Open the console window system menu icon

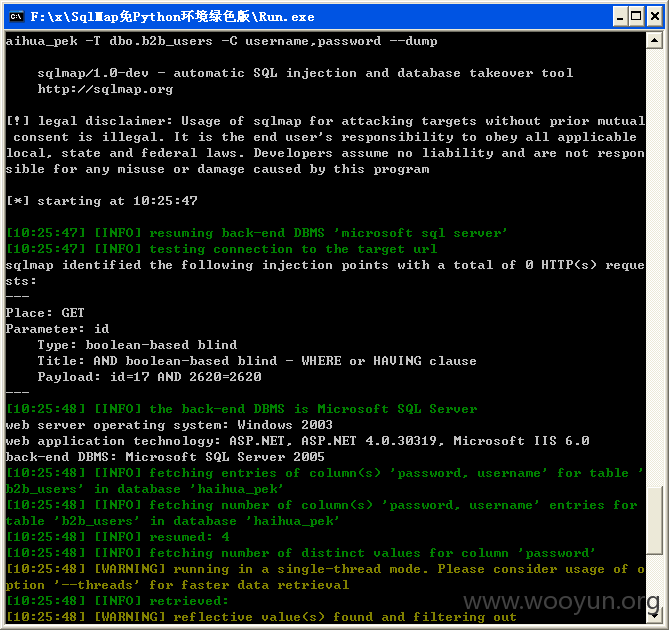[16, 17]
